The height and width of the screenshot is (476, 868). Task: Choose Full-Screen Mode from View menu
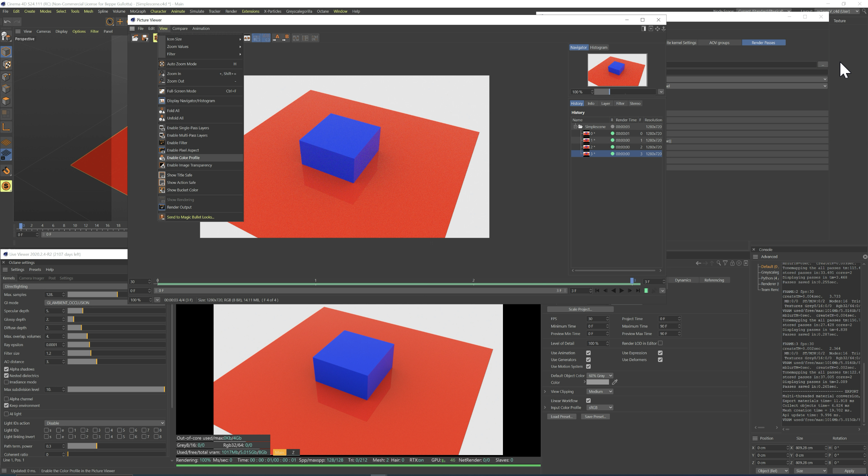[201, 91]
